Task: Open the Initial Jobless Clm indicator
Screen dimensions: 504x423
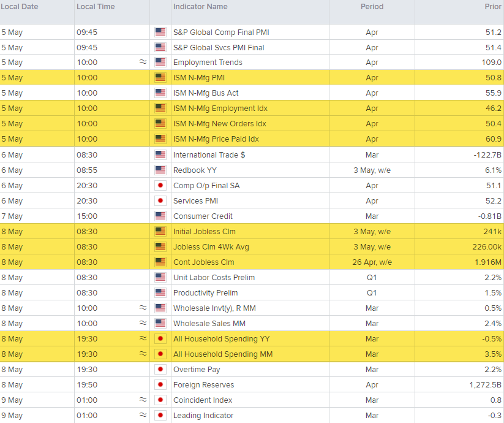Action: [x=204, y=231]
